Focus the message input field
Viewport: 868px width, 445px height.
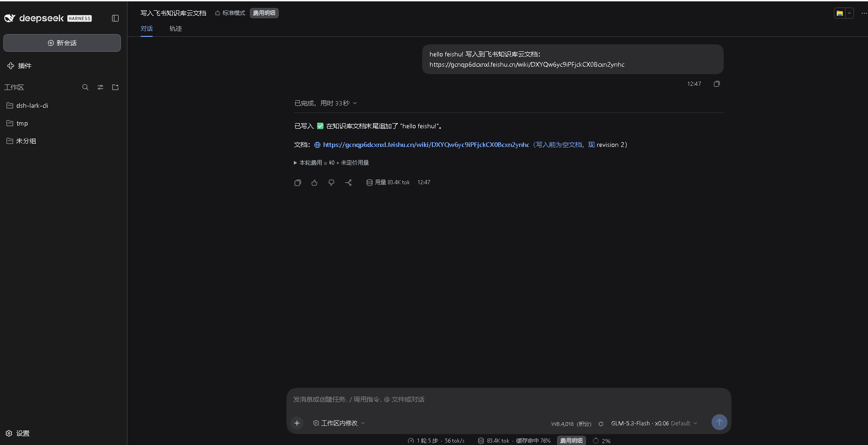click(508, 399)
